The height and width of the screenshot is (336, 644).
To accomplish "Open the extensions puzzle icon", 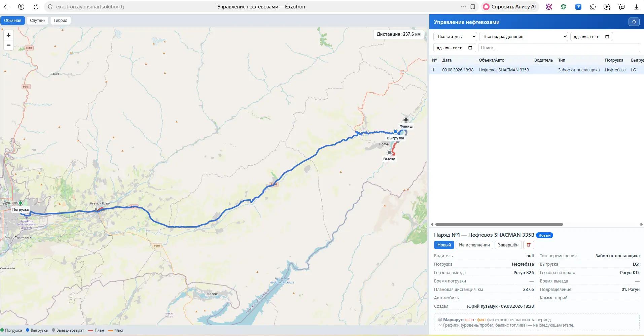I will click(593, 7).
